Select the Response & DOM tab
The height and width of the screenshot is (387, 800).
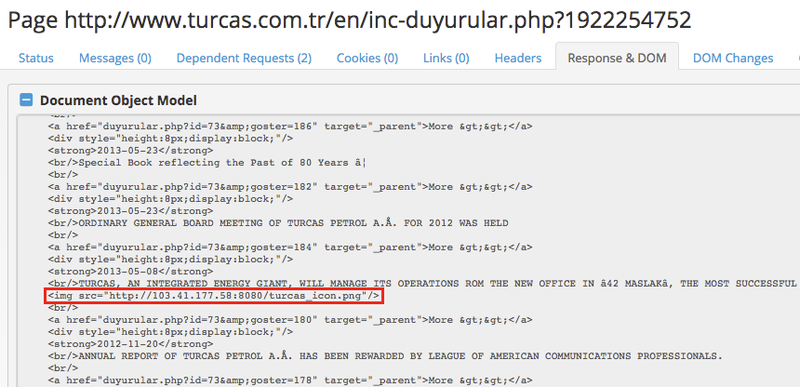(x=617, y=58)
